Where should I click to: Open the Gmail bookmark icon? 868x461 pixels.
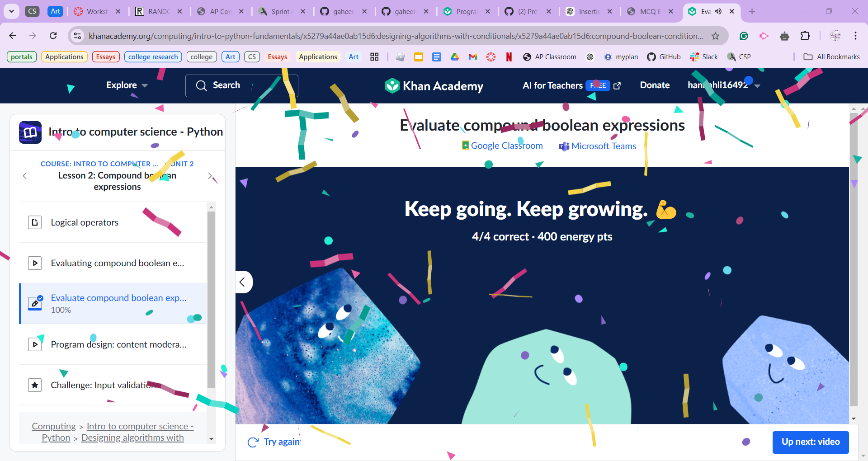coord(473,57)
